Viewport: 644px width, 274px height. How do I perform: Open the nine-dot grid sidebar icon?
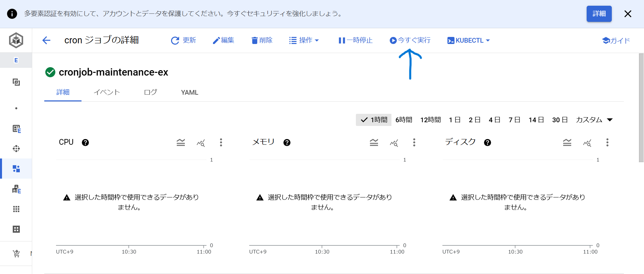(16, 209)
